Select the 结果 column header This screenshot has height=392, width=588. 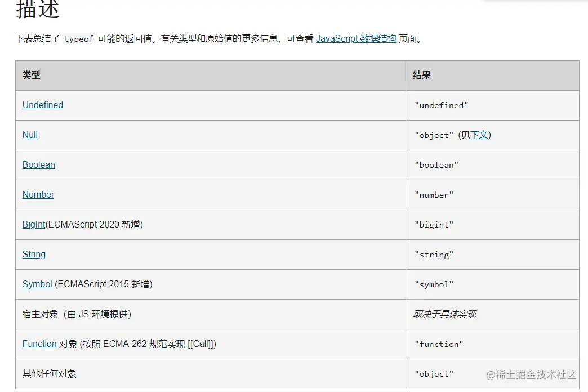click(492, 75)
